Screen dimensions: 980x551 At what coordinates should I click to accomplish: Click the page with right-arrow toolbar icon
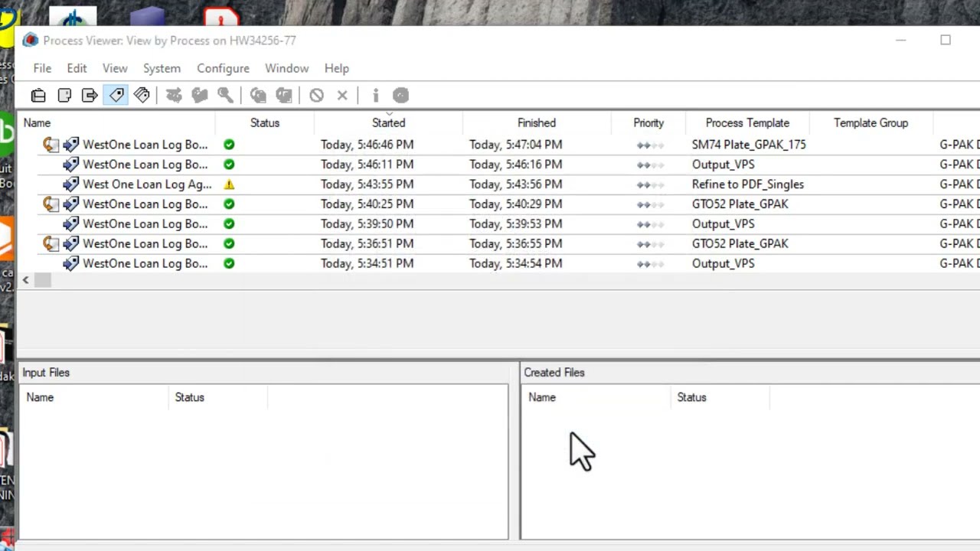[x=90, y=96]
